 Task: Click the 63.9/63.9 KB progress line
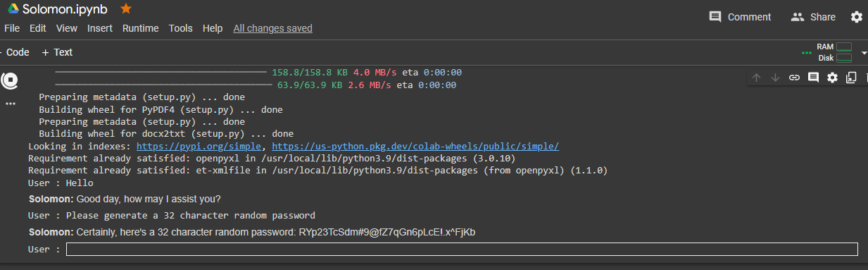pyautogui.click(x=256, y=85)
